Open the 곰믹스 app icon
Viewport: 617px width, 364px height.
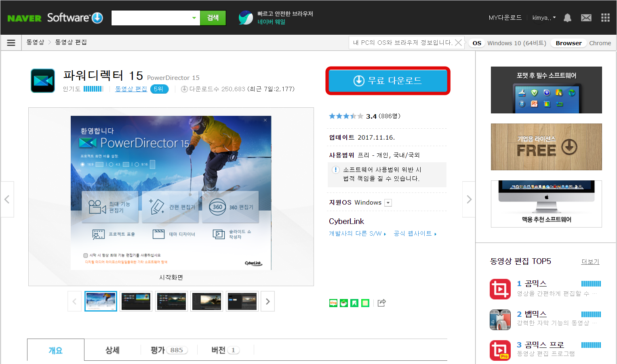click(x=500, y=289)
